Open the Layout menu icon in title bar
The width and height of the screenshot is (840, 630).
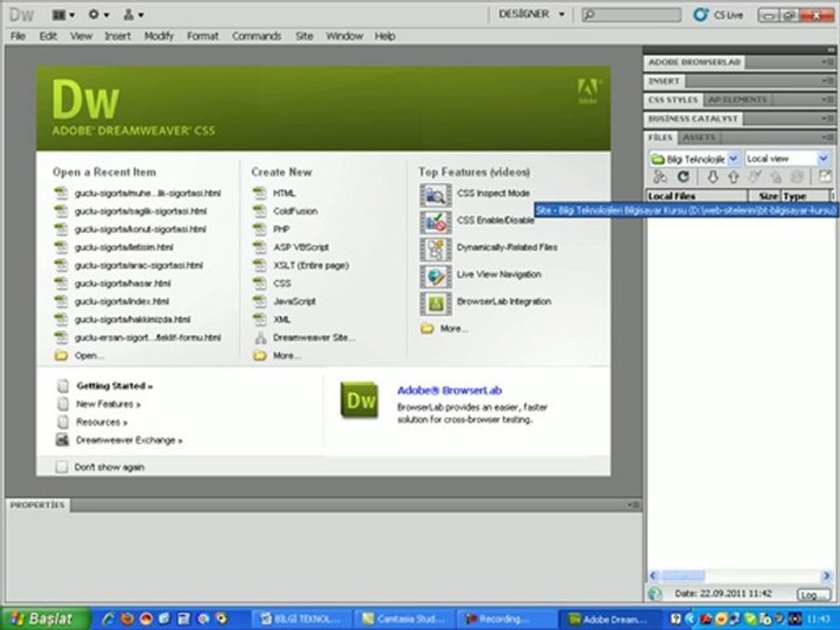pyautogui.click(x=63, y=15)
